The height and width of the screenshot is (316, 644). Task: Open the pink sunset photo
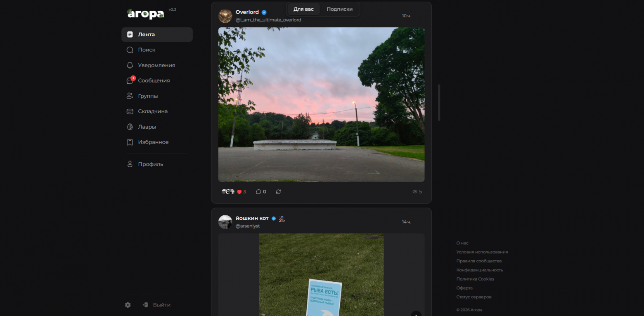321,104
